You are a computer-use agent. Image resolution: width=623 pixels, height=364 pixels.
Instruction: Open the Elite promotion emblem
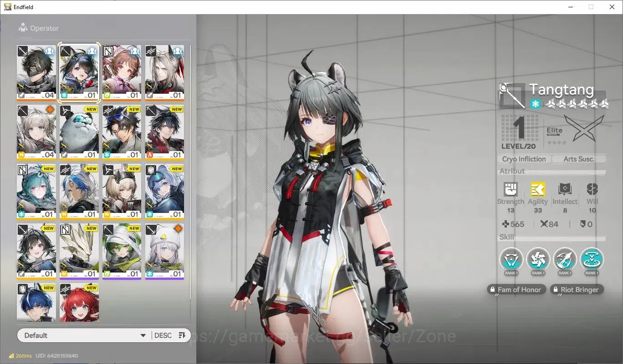click(x=584, y=128)
